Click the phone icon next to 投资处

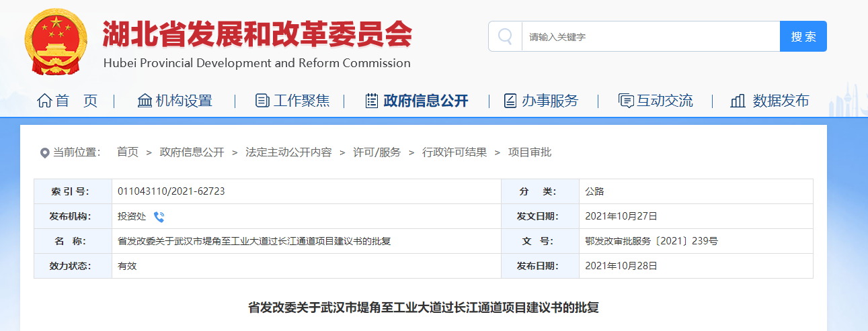[x=159, y=217]
